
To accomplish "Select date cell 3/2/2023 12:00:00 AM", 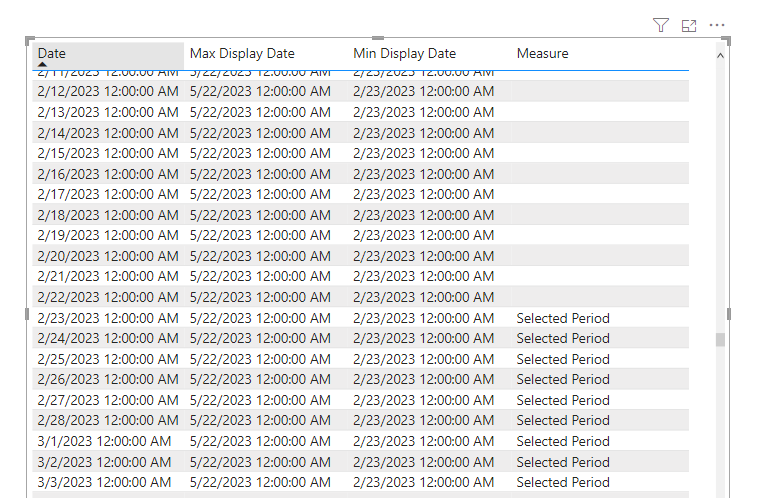I will click(104, 462).
